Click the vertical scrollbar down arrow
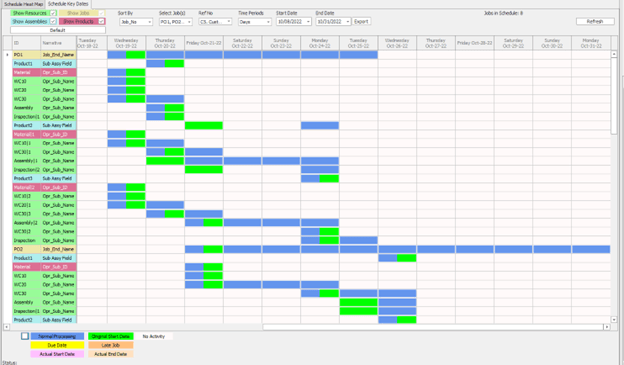The width and height of the screenshot is (624, 365). 614,319
